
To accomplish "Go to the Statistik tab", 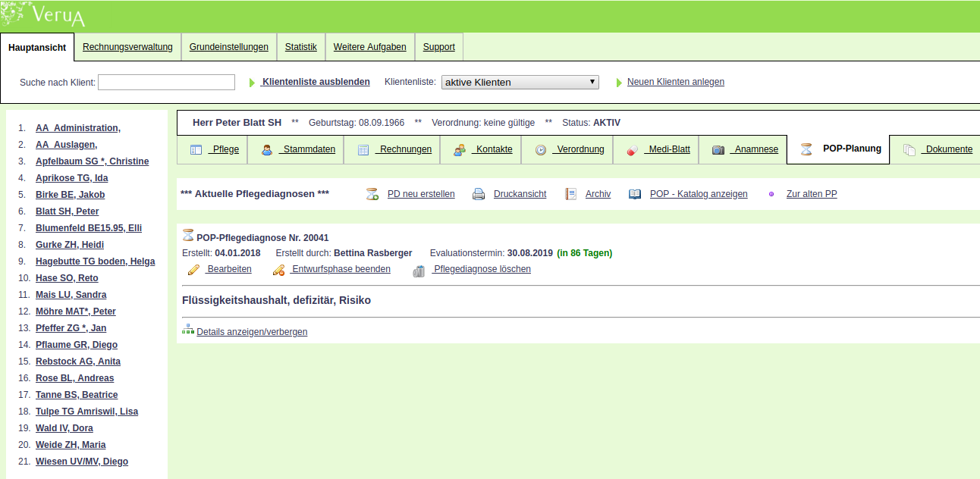I will pyautogui.click(x=300, y=47).
